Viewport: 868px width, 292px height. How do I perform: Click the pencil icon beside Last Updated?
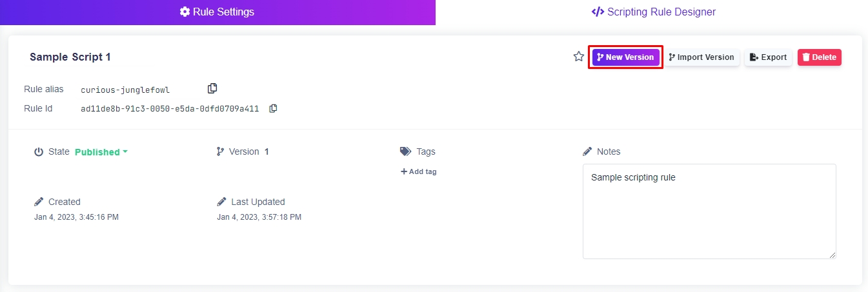coord(222,202)
